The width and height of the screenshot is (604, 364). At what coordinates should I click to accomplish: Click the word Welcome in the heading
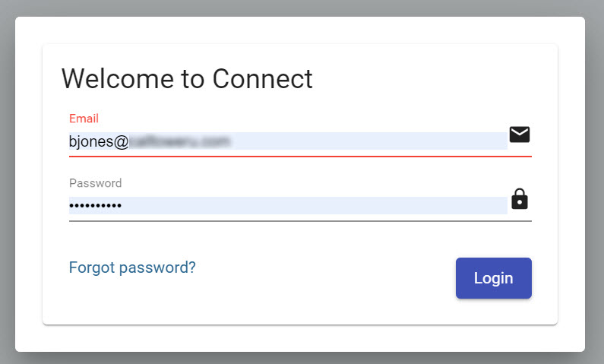[118, 78]
